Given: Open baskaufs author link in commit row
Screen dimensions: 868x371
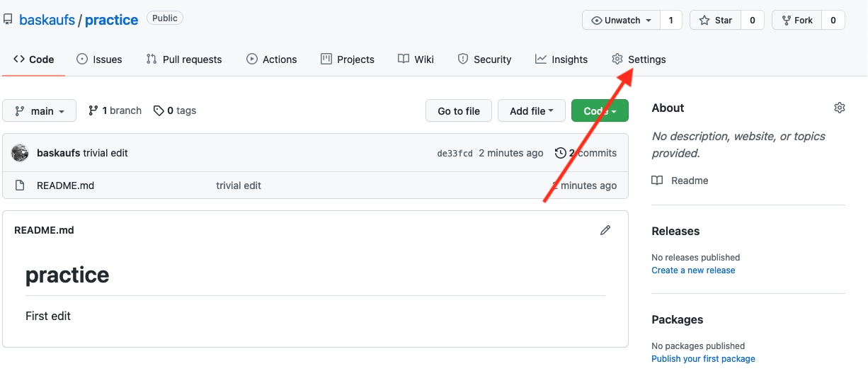Looking at the screenshot, I should pos(58,153).
